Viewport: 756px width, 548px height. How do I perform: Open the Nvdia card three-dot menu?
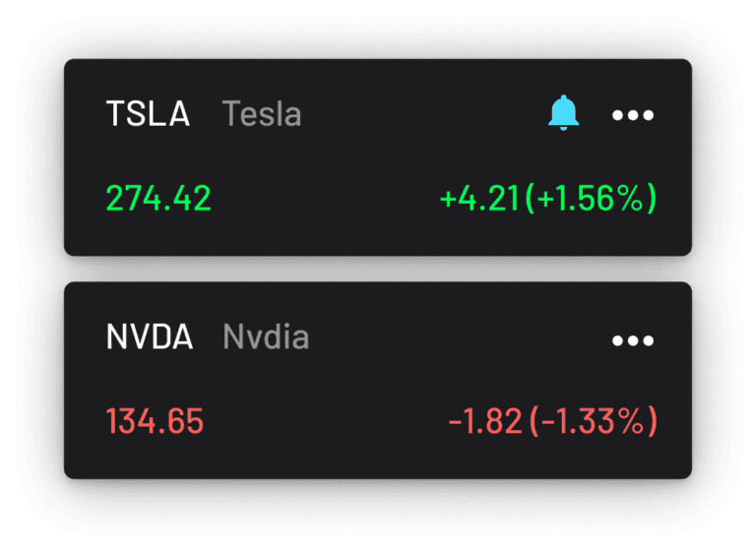(x=633, y=340)
